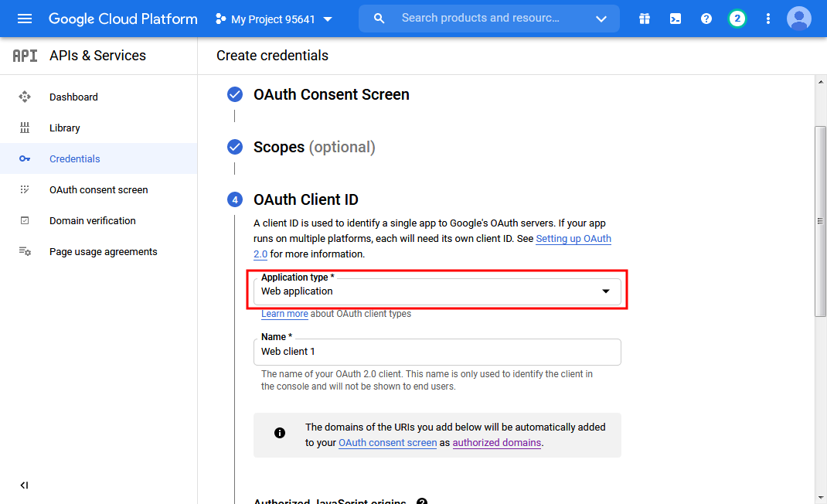The height and width of the screenshot is (504, 827).
Task: Click the Dashboard sidebar icon
Action: coord(24,97)
